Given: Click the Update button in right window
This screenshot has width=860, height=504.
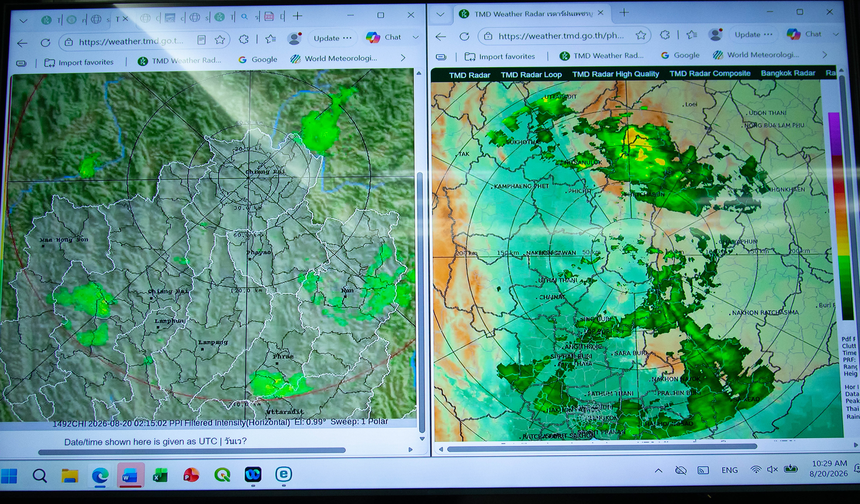Looking at the screenshot, I should tap(753, 35).
